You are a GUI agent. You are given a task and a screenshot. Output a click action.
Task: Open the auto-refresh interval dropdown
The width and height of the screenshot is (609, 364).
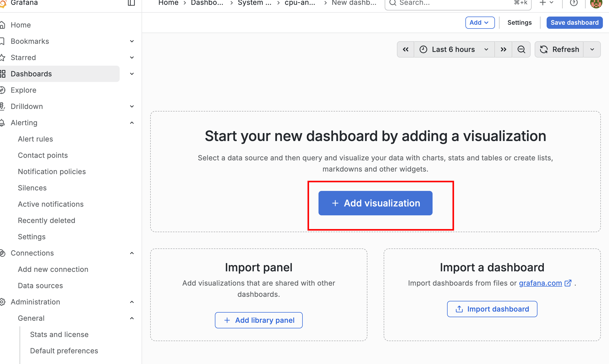(x=592, y=49)
